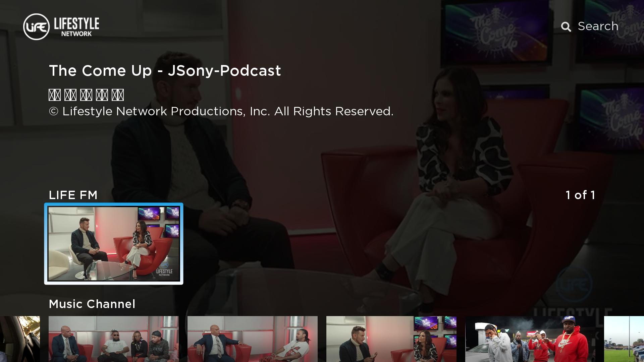Open the cut-off Music Channel thumbnail before the four seated people
This screenshot has height=362, width=644.
coord(20,339)
